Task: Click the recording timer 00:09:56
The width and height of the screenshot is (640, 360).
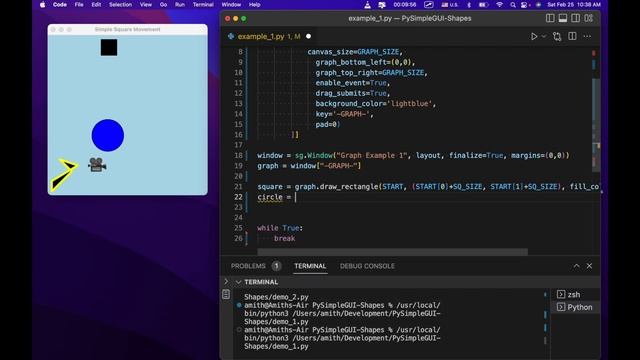Action: (x=404, y=5)
